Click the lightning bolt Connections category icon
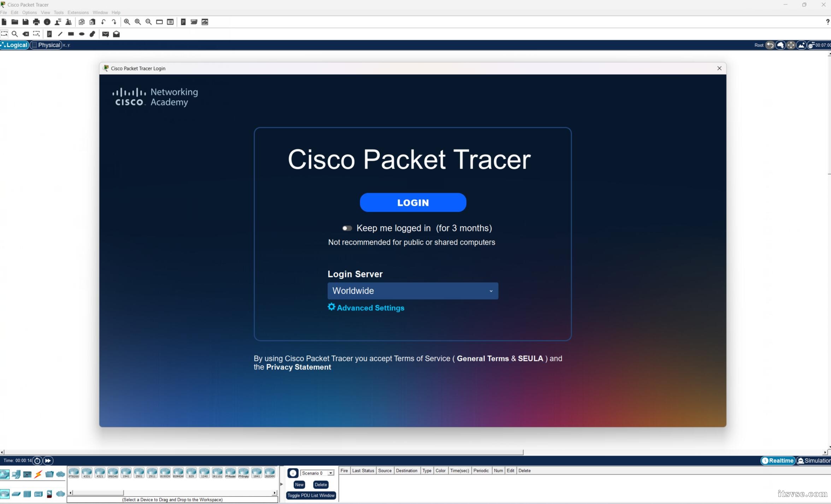The image size is (831, 504). (x=38, y=474)
